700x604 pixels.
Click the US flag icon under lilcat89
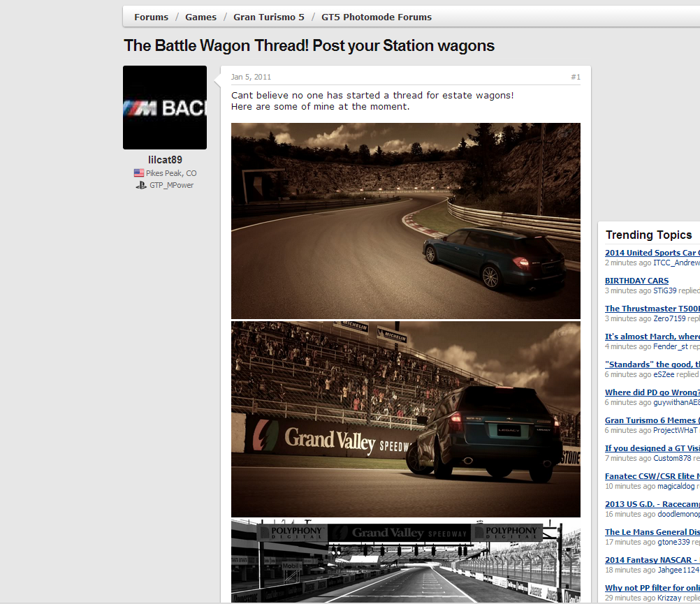pyautogui.click(x=139, y=173)
